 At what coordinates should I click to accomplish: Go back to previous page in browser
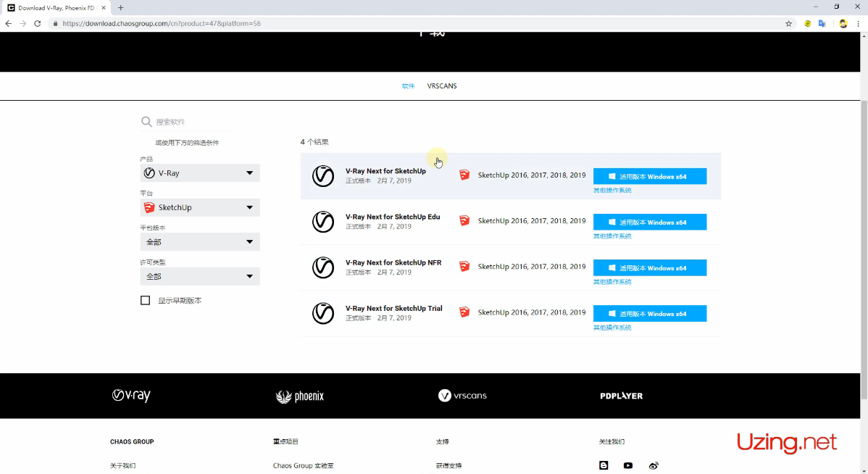(8, 23)
